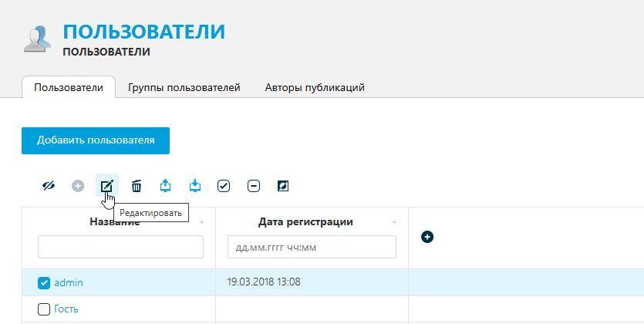This screenshot has width=644, height=324.
Task: Check the Гость row checkbox
Action: 44,309
